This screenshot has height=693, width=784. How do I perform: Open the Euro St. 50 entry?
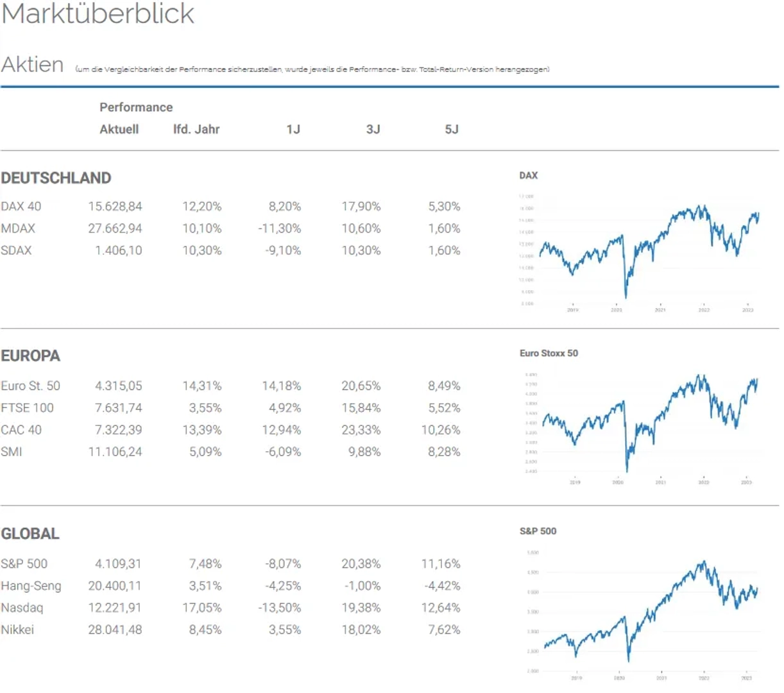point(30,386)
